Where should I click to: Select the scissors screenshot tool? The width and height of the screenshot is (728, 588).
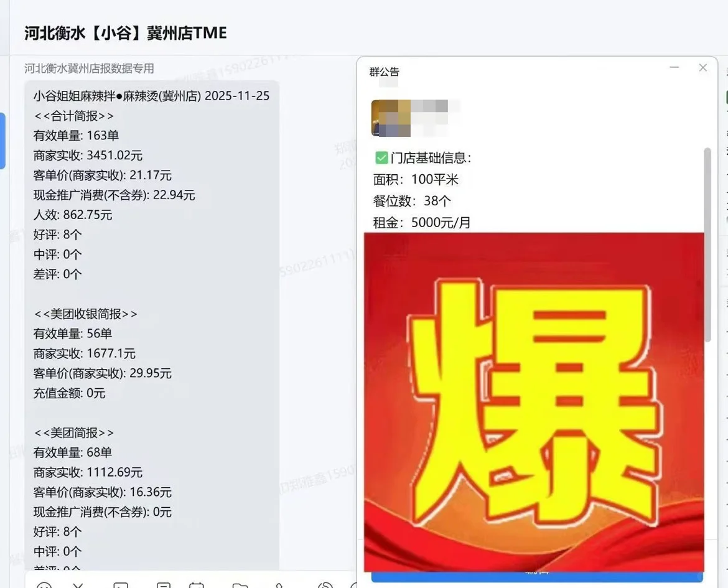(x=78, y=586)
